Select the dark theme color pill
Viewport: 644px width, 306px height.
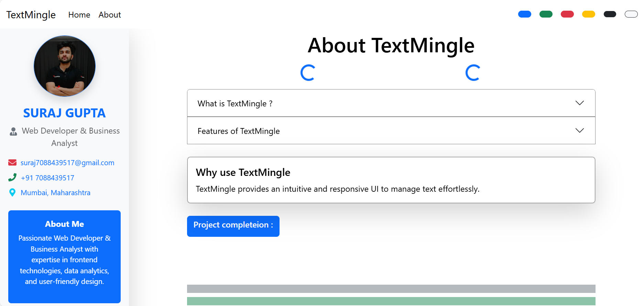coord(610,14)
